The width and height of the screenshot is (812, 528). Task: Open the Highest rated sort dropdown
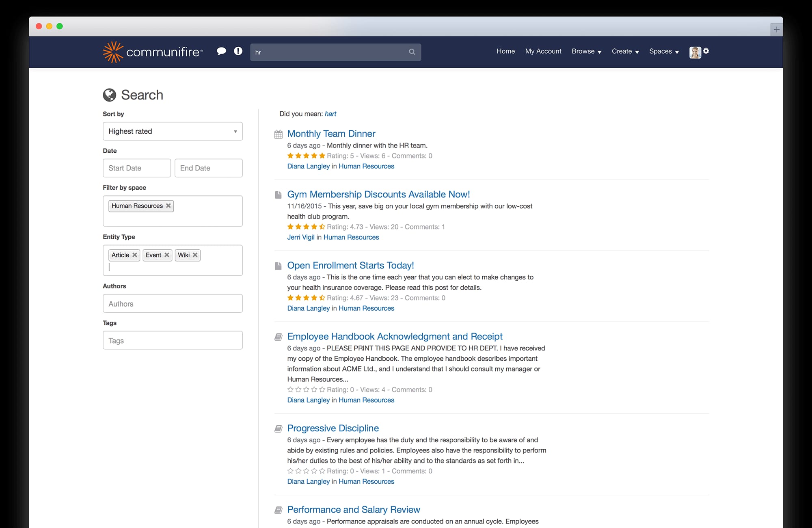pyautogui.click(x=173, y=131)
